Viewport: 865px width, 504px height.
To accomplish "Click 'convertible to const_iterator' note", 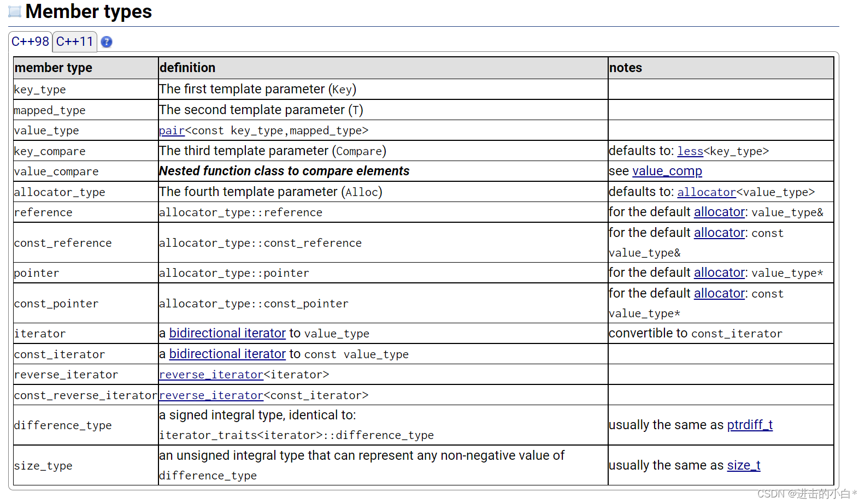I will (x=696, y=333).
